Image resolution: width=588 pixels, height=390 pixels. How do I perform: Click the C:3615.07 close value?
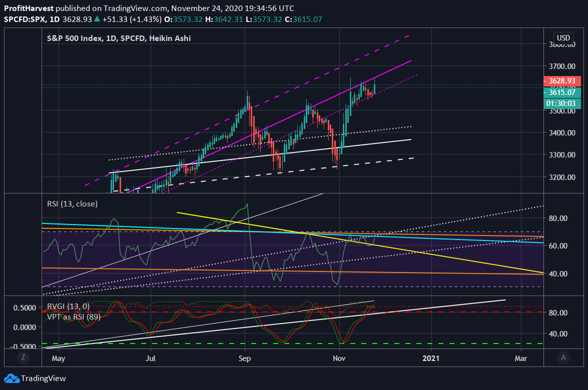click(x=303, y=19)
